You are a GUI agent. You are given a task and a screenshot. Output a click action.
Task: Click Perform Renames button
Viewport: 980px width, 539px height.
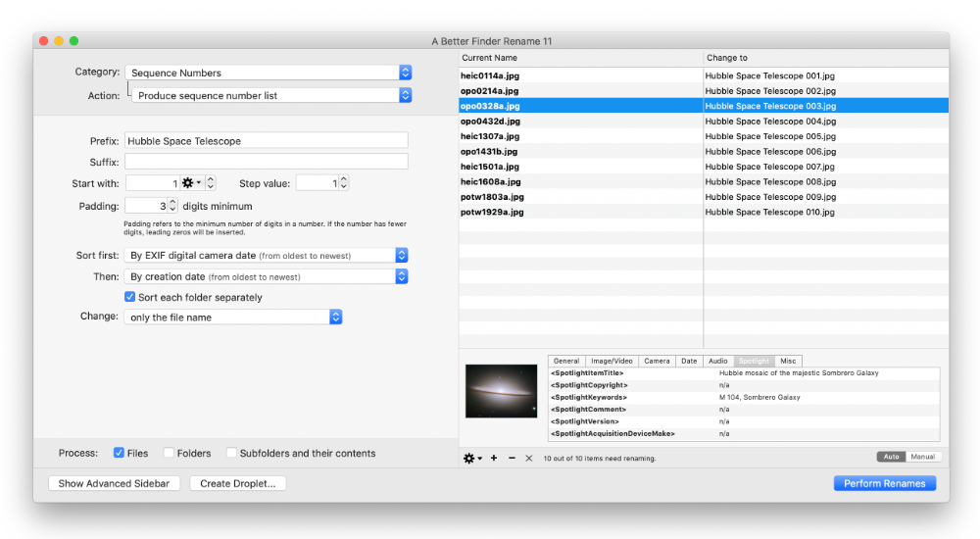tap(884, 483)
